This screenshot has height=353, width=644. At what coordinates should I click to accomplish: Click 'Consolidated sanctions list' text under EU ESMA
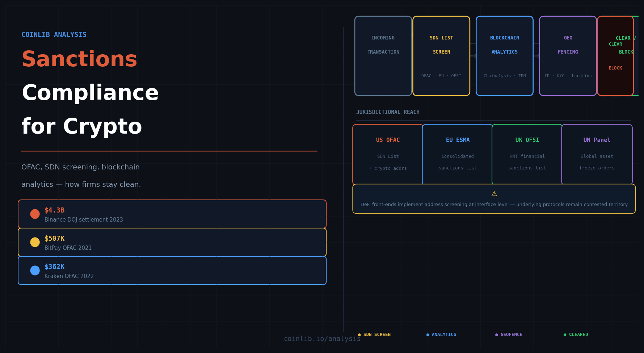pos(458,162)
